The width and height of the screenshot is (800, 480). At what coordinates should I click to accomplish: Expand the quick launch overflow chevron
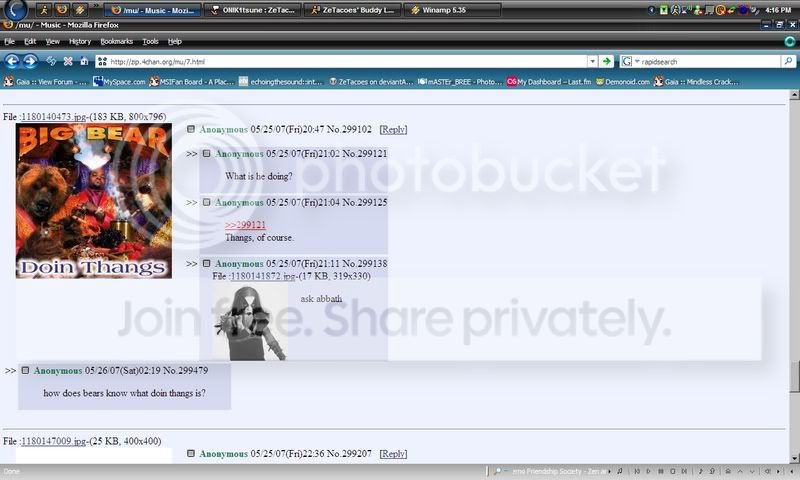click(95, 6)
